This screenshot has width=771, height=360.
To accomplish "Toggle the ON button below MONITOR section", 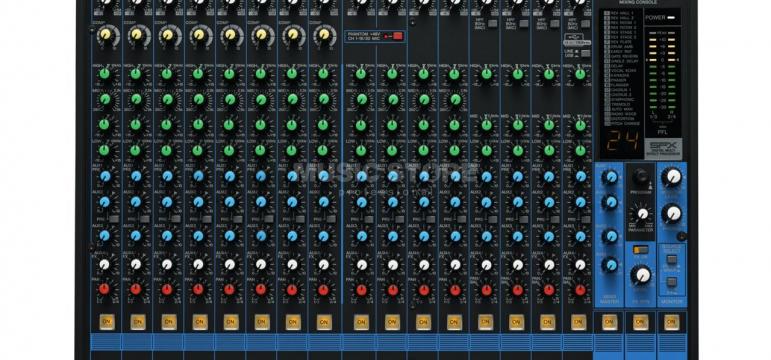I will [671, 322].
